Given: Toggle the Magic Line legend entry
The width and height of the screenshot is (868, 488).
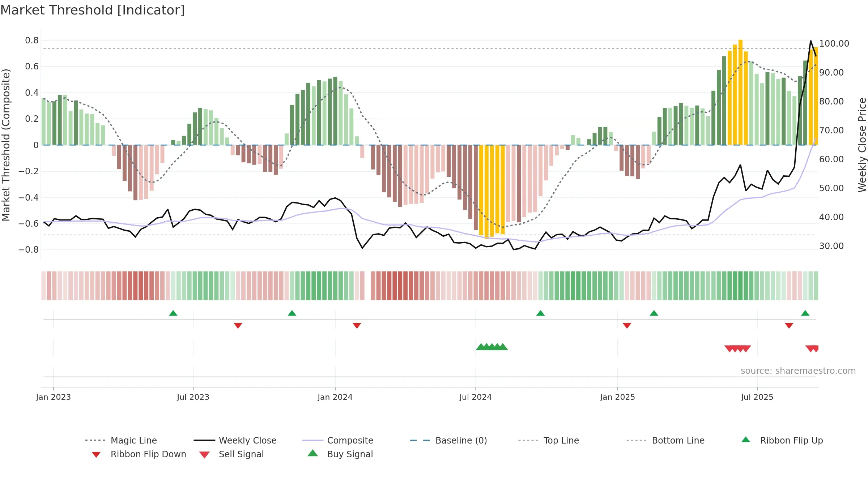Looking at the screenshot, I should (x=121, y=440).
